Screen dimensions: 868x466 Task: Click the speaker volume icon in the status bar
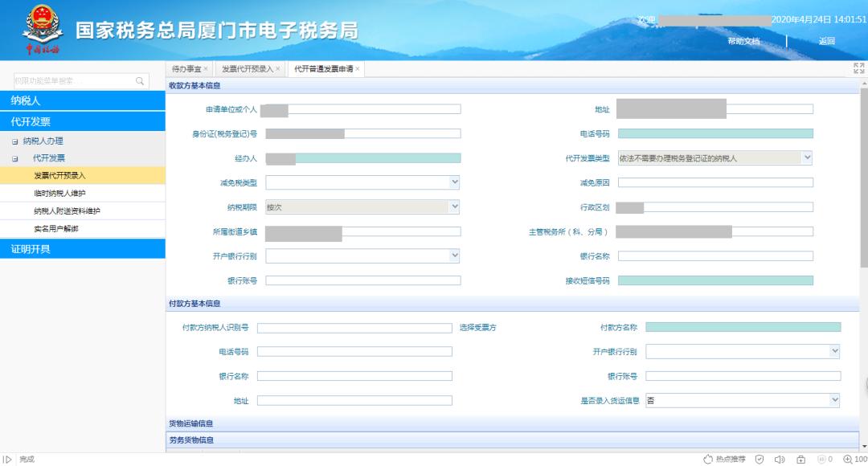point(780,459)
